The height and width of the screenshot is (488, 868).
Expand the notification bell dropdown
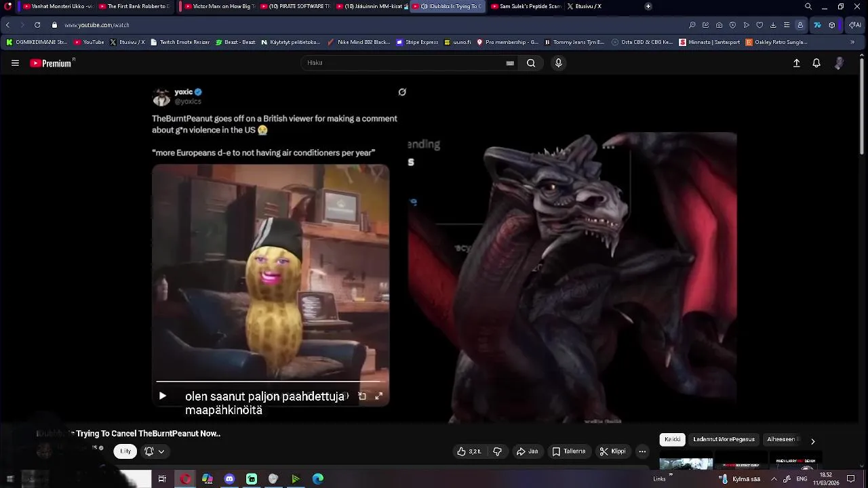(155, 451)
